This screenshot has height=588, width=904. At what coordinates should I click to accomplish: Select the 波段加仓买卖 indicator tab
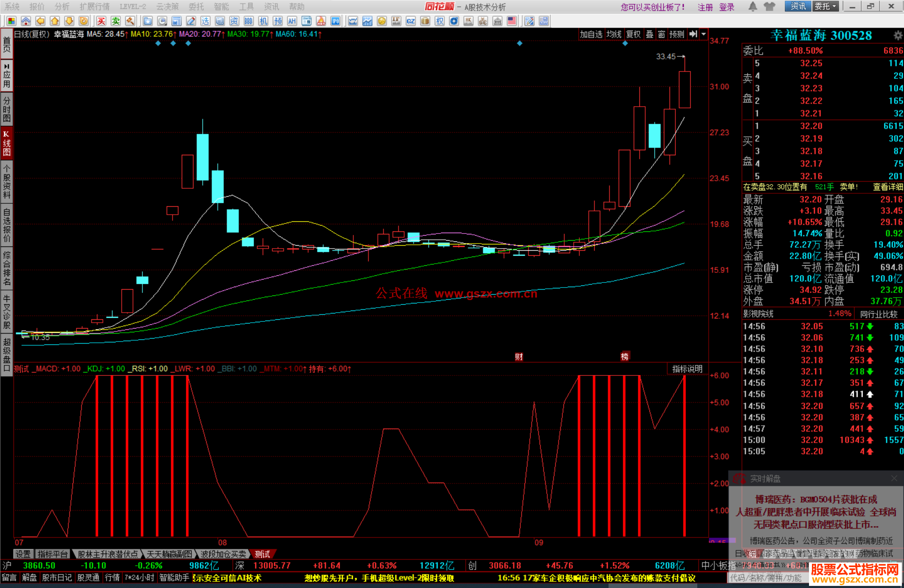(223, 554)
